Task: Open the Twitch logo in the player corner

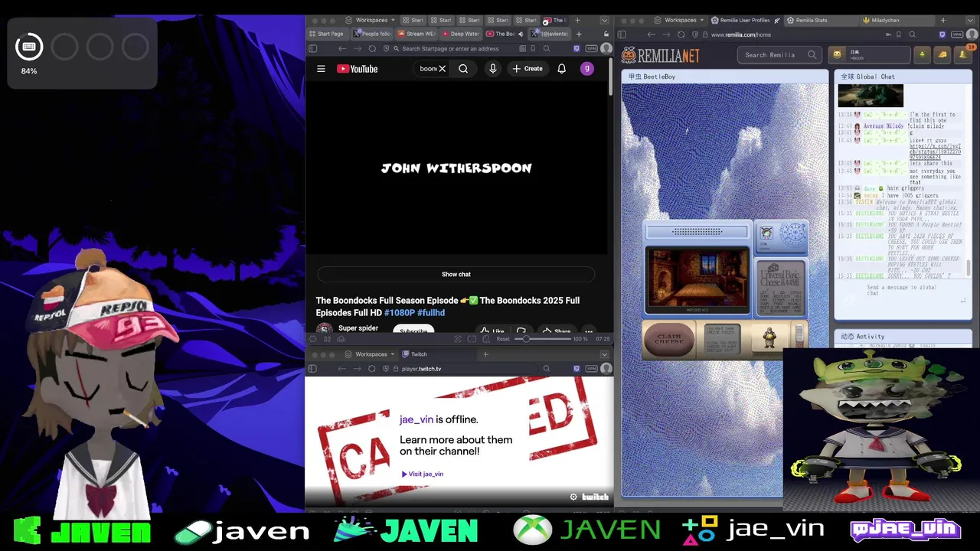Action: (x=595, y=497)
